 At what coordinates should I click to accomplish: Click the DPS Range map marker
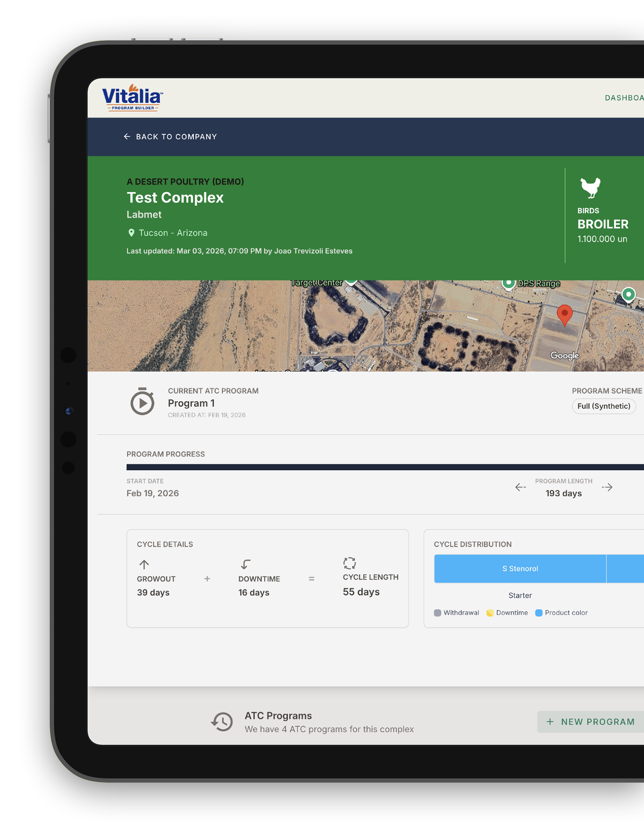point(508,284)
